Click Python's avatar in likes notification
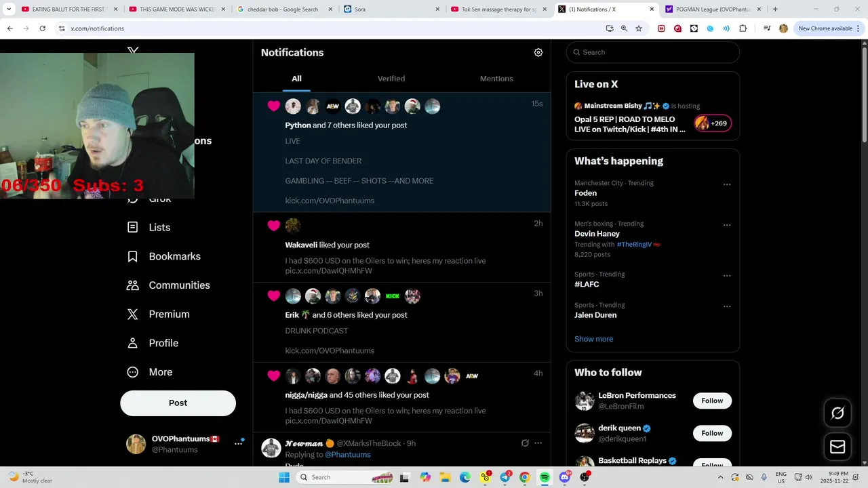Image resolution: width=868 pixels, height=488 pixels. tap(293, 106)
